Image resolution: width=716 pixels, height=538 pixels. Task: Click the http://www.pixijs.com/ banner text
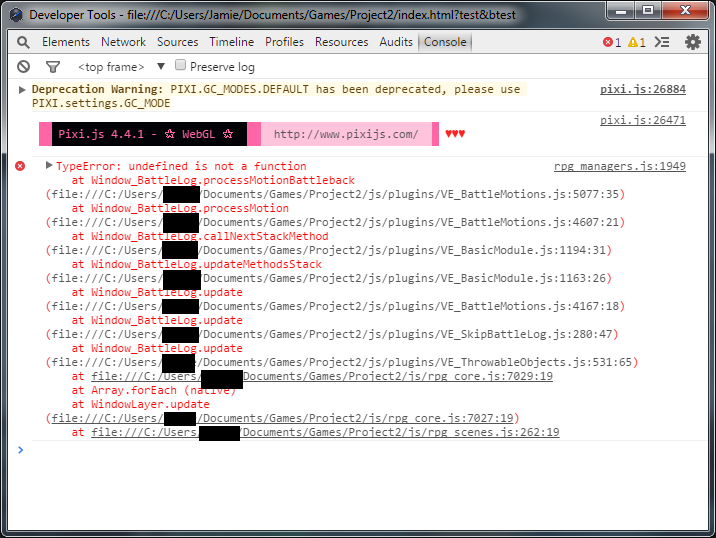[x=346, y=134]
